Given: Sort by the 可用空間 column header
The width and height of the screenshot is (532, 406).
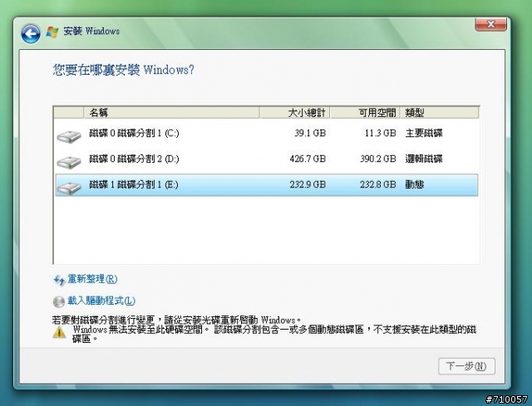Looking at the screenshot, I should 365,113.
